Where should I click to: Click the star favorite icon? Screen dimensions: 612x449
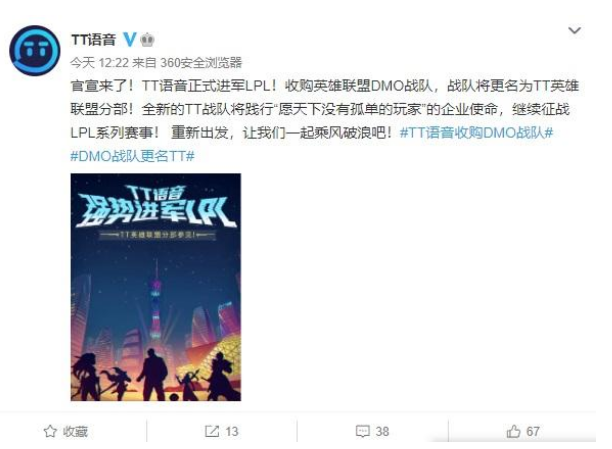50,431
